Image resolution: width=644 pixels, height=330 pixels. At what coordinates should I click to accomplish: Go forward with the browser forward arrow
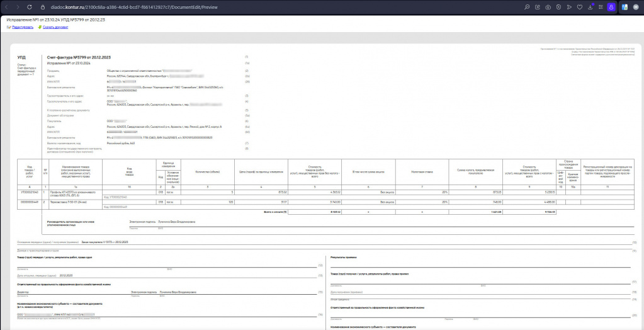point(17,7)
